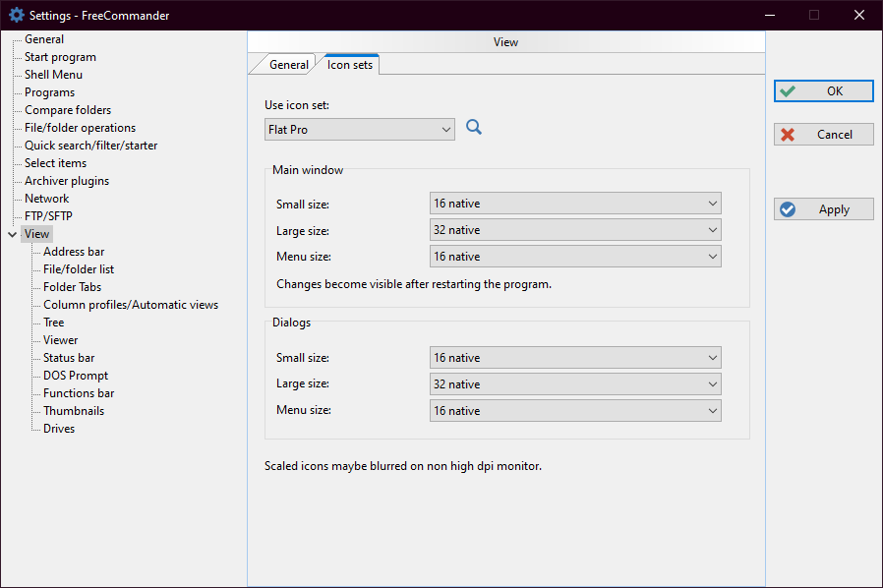Screen dimensions: 883x588
Task: Click the magnifier icon beside icon set
Action: pyautogui.click(x=474, y=128)
